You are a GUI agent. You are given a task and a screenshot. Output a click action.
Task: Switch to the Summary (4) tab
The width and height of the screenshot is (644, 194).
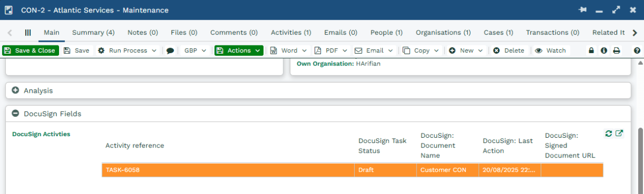coord(93,33)
